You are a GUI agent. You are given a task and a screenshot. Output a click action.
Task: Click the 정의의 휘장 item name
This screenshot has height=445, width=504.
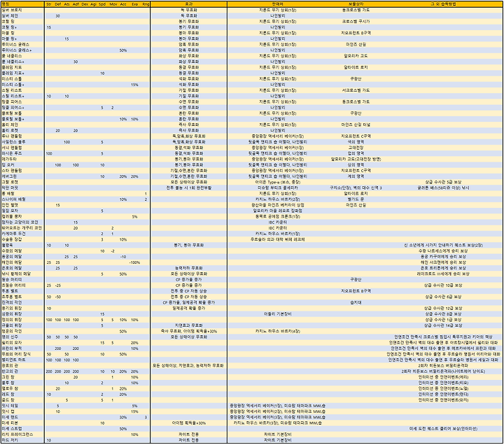pyautogui.click(x=12, y=320)
